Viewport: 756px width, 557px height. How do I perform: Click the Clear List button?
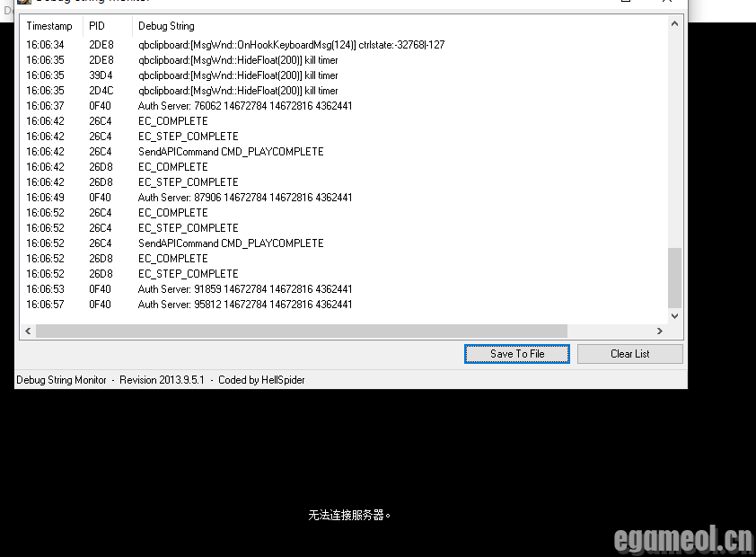click(x=629, y=354)
